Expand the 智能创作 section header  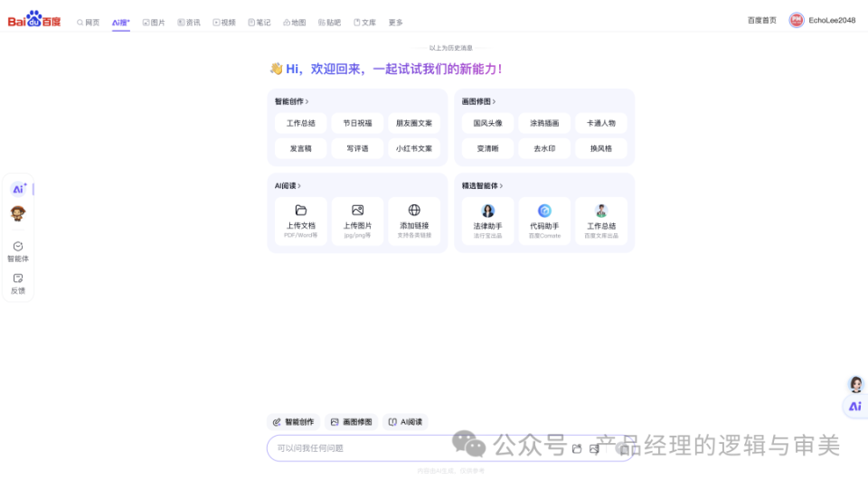[292, 101]
